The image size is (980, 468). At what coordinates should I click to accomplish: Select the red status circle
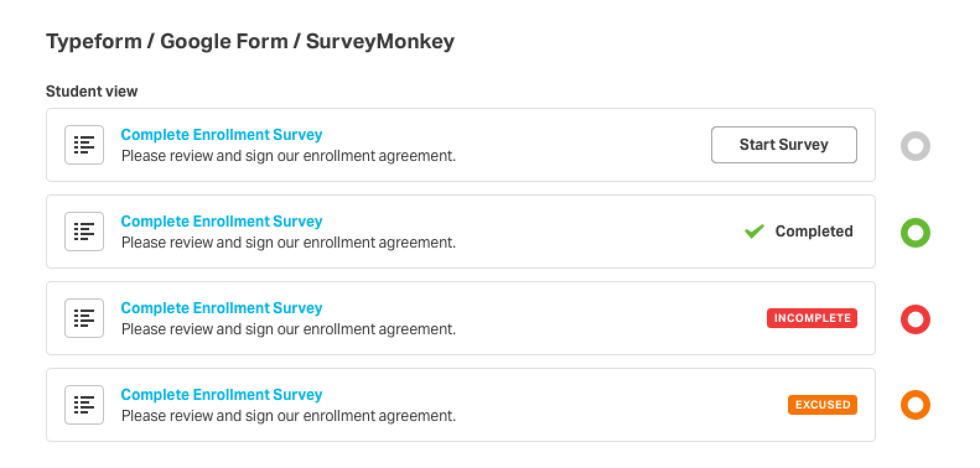pos(915,319)
